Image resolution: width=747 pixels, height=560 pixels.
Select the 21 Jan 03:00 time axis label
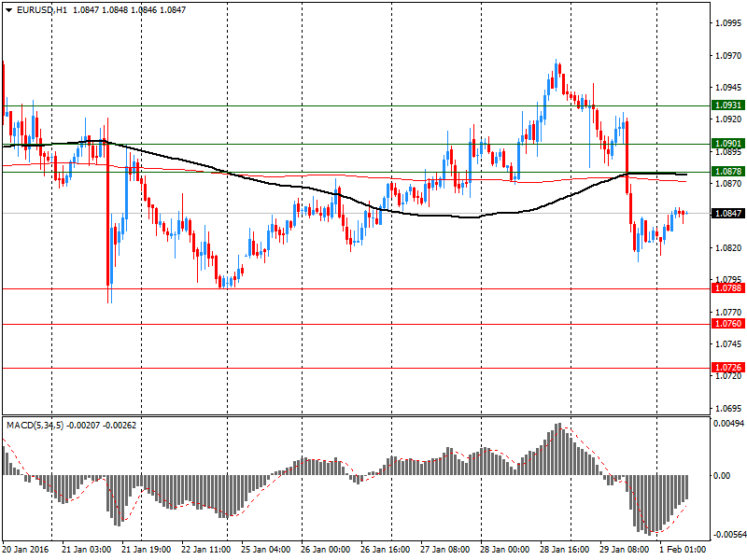point(86,549)
